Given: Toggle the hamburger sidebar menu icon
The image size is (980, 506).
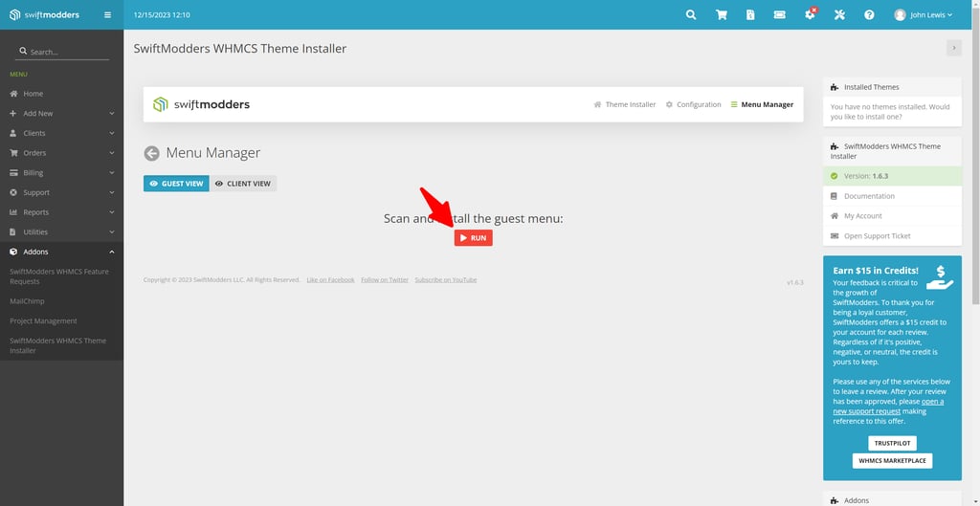Looking at the screenshot, I should pos(107,15).
